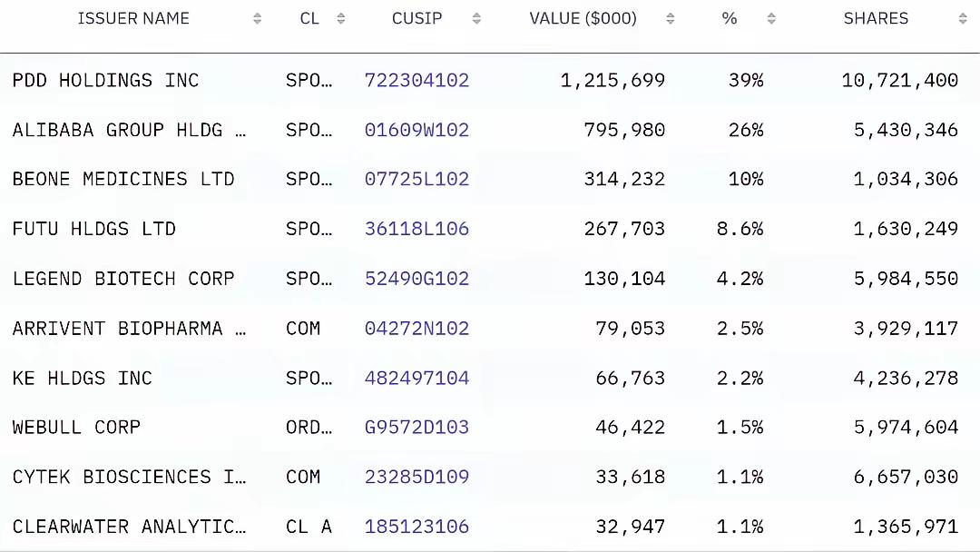
Task: Open CUSIP link 36118L106
Action: pyautogui.click(x=416, y=229)
